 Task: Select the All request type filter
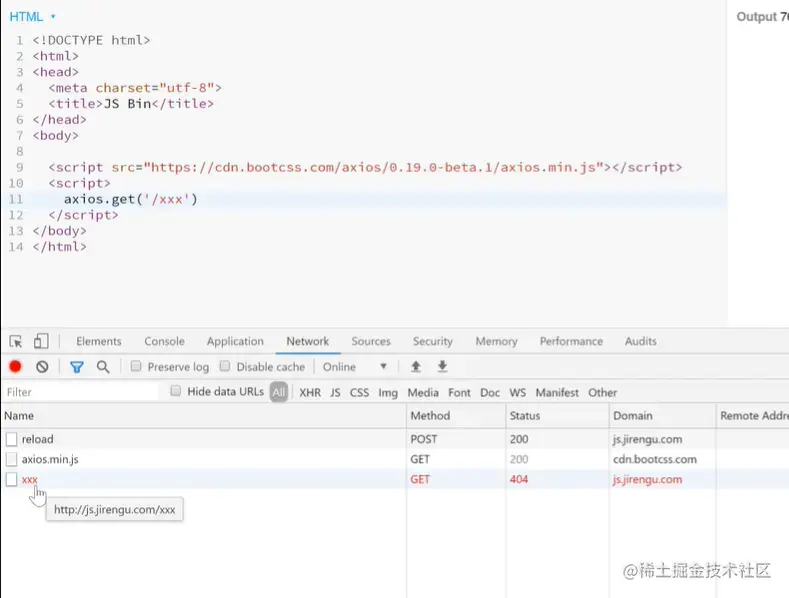coord(279,392)
